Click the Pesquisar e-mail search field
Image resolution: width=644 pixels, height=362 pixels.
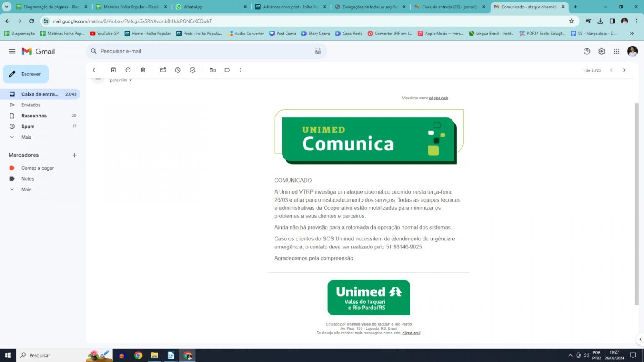[201, 51]
